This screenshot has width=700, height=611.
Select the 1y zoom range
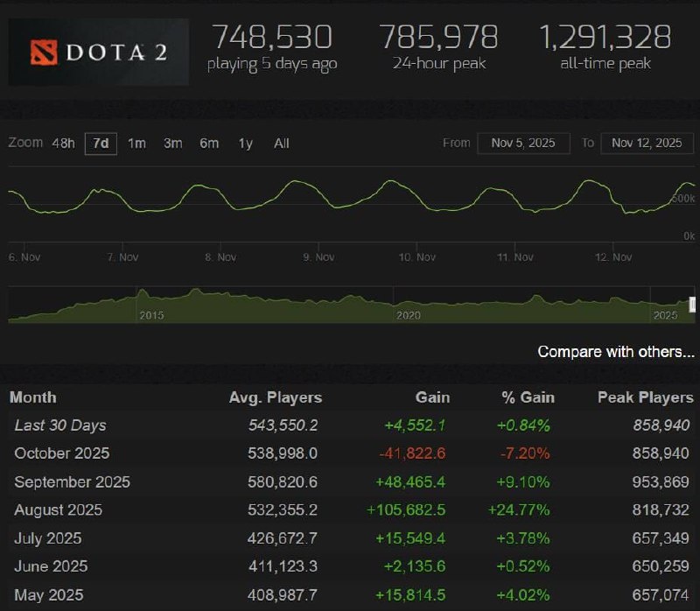[245, 144]
